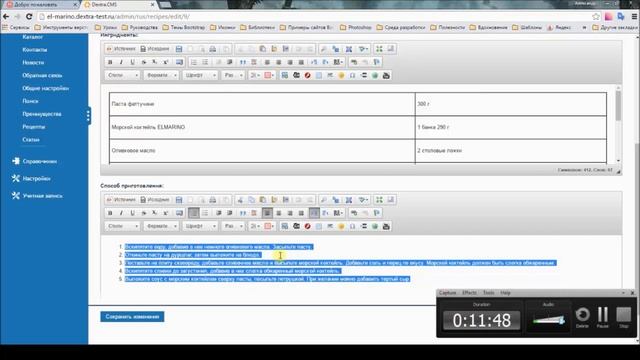Insert smiley in Preparation method editor
Screen dimensions: 640x360
(x=341, y=226)
